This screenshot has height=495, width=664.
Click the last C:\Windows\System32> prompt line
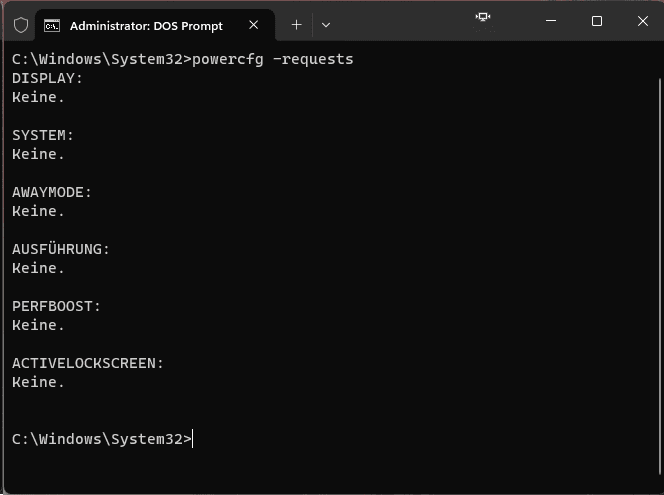(x=102, y=439)
